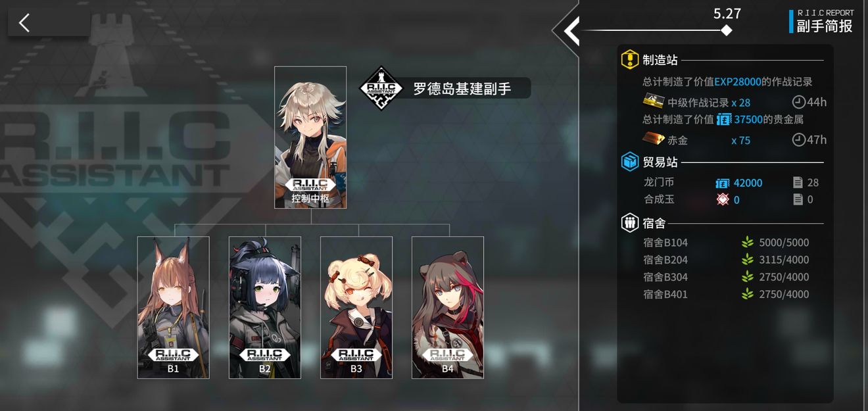Screen dimensions: 868x411
Task: Open the 宿舍B401 dormitory entry
Action: pos(726,295)
